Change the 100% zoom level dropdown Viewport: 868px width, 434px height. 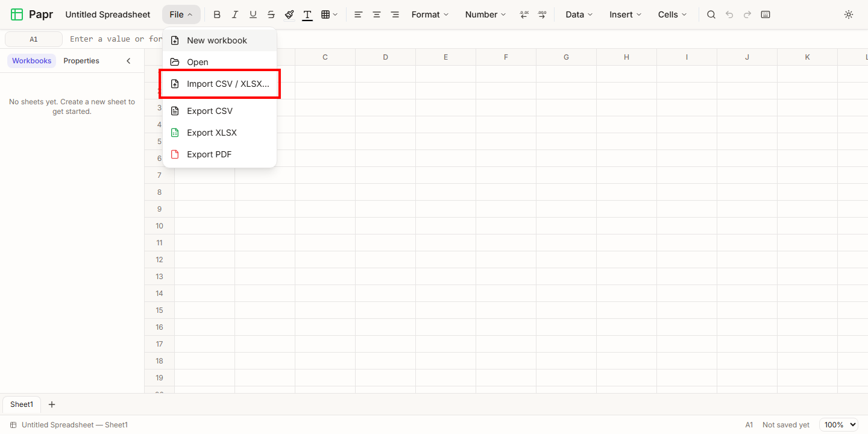click(838, 425)
